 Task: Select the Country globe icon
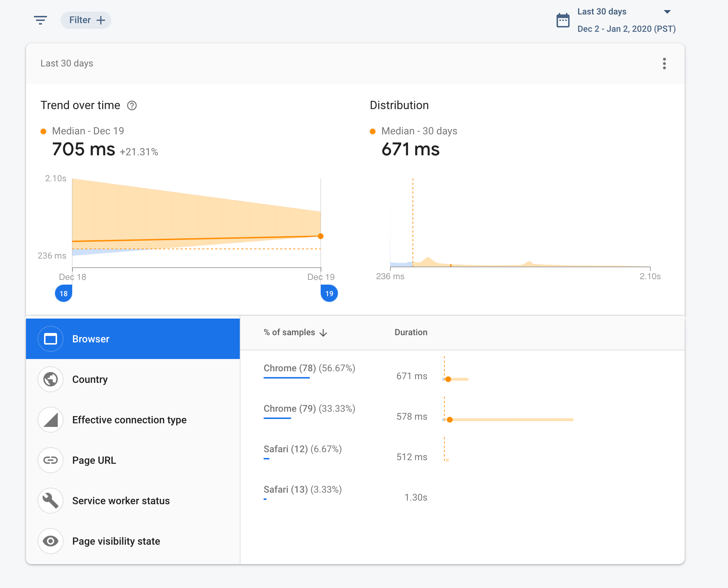[51, 379]
